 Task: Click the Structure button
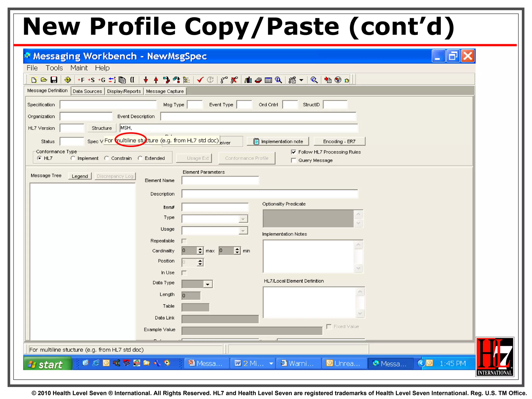click(102, 128)
